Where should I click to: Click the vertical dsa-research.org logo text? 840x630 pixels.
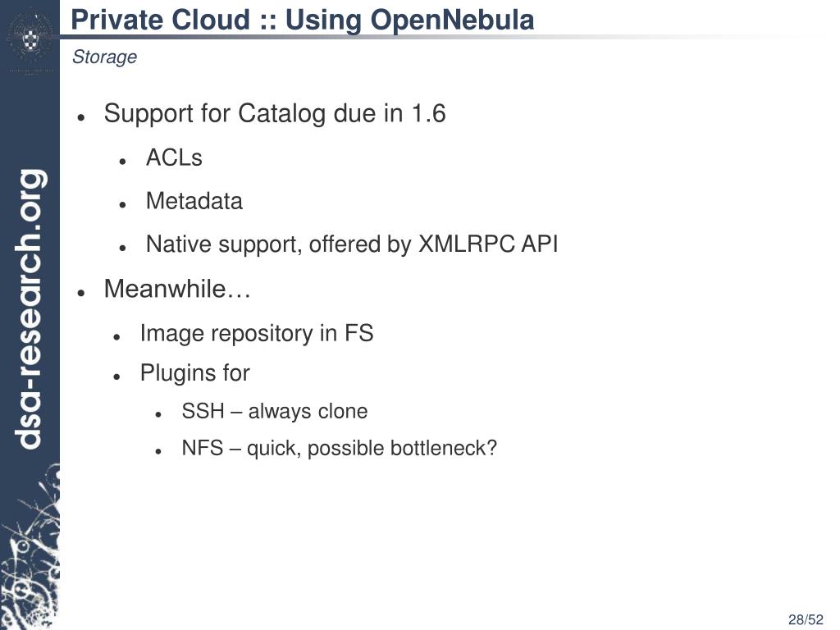[30, 308]
